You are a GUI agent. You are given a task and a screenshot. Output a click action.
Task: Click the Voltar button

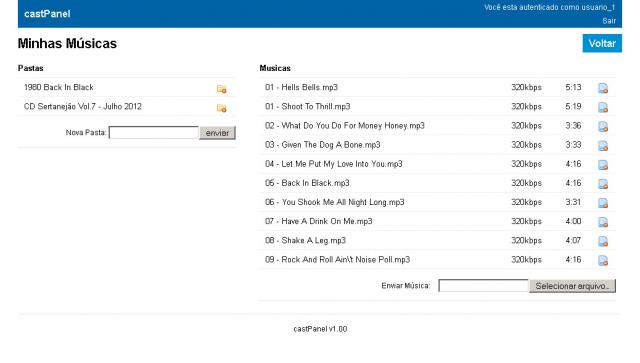(x=602, y=43)
